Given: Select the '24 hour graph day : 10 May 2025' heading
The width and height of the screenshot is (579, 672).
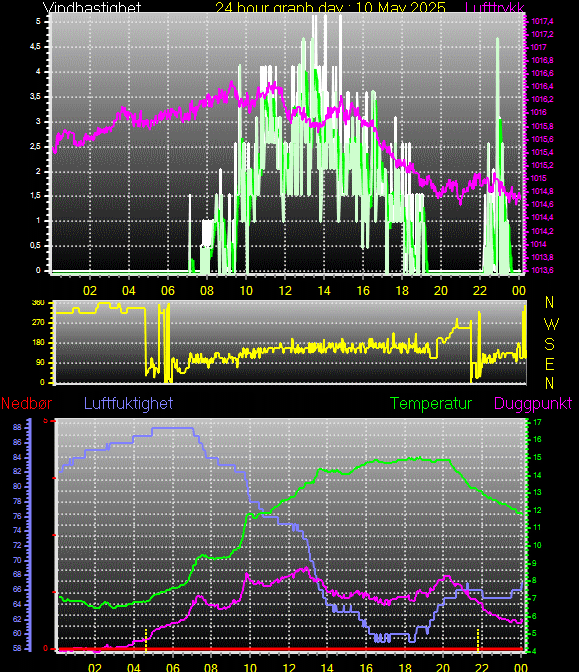Looking at the screenshot, I should tap(330, 7).
